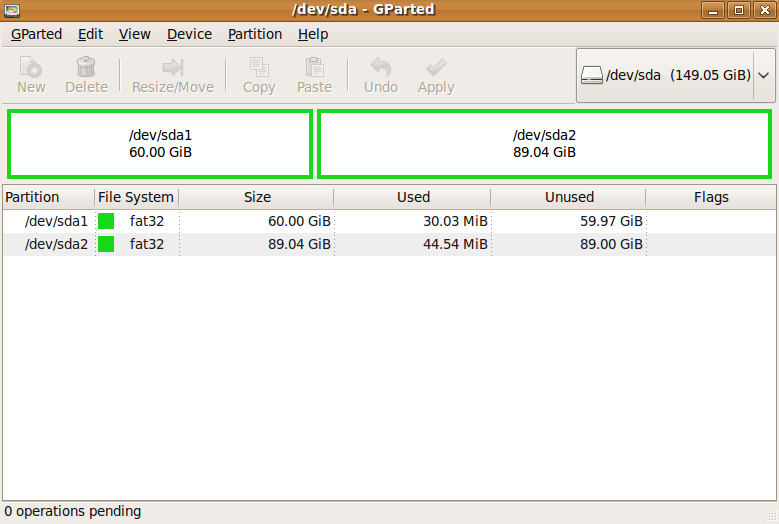Click the 59.97 GiB unused value
Screen dimensions: 779x524
click(x=611, y=221)
